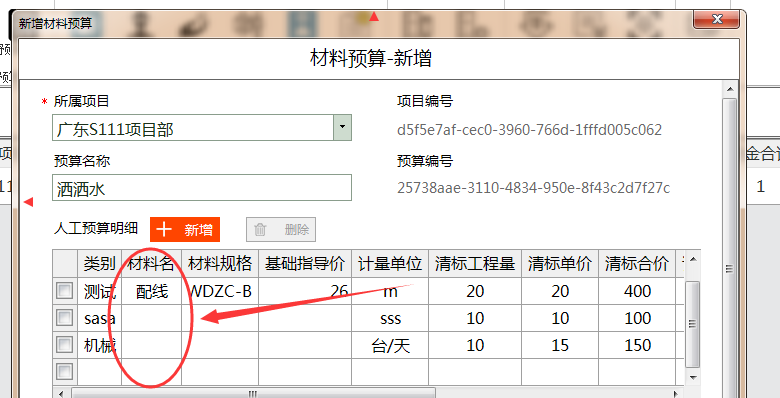Close the 新增材料预算 dialog
Viewport: 780px width, 398px height.
point(717,19)
